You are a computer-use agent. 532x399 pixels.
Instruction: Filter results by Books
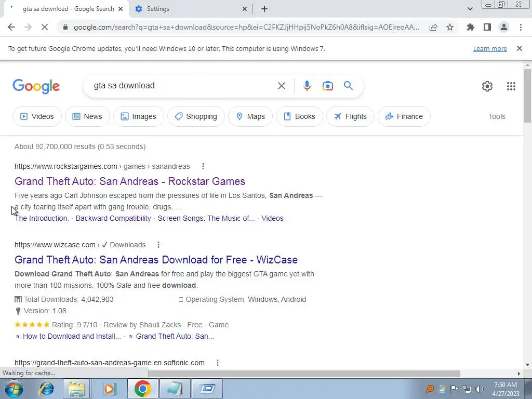(300, 116)
